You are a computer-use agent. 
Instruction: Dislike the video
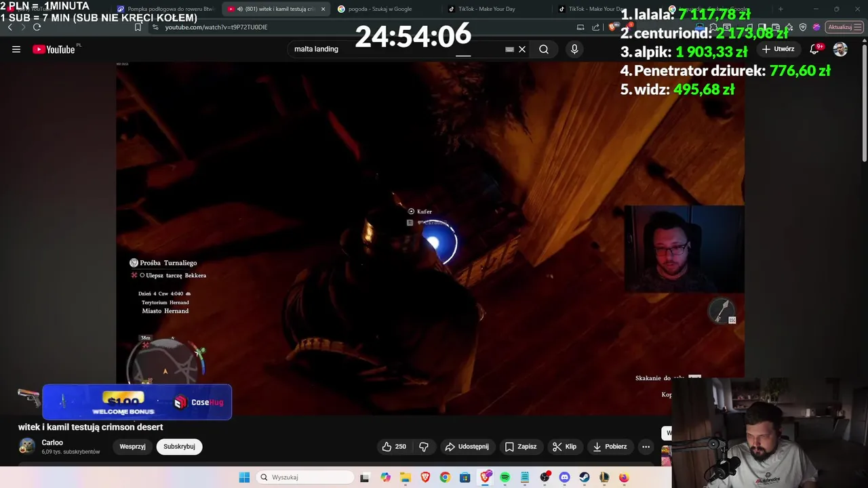(x=424, y=447)
